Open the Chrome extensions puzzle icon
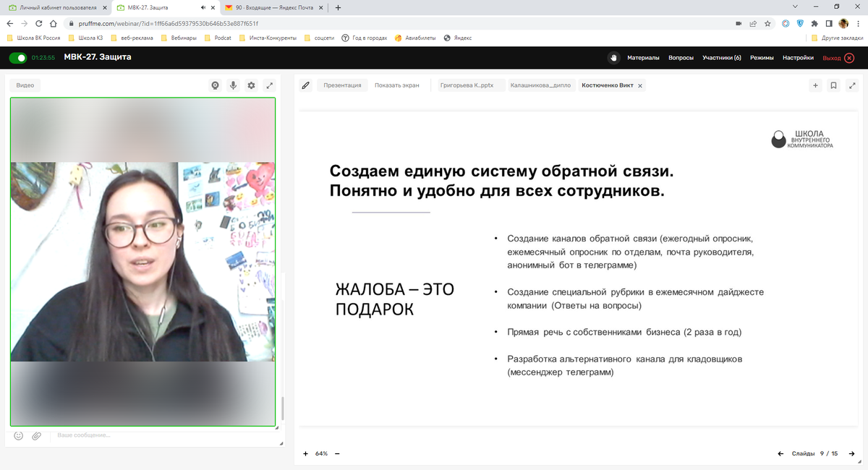Viewport: 868px width, 470px height. click(814, 23)
